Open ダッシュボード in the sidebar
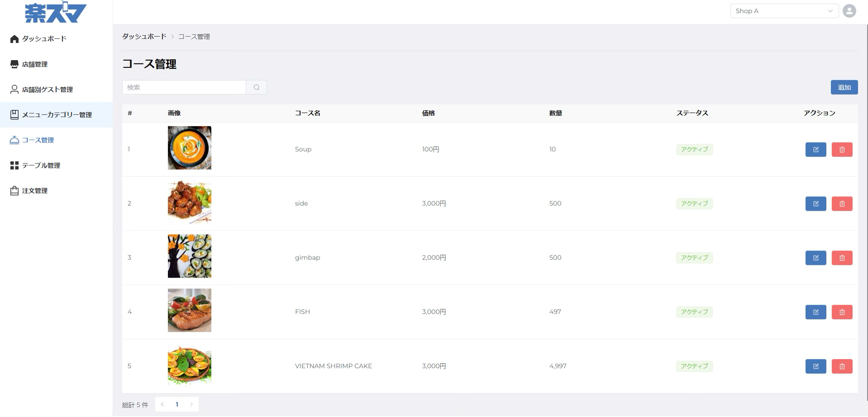The height and width of the screenshot is (417, 868). tap(44, 39)
